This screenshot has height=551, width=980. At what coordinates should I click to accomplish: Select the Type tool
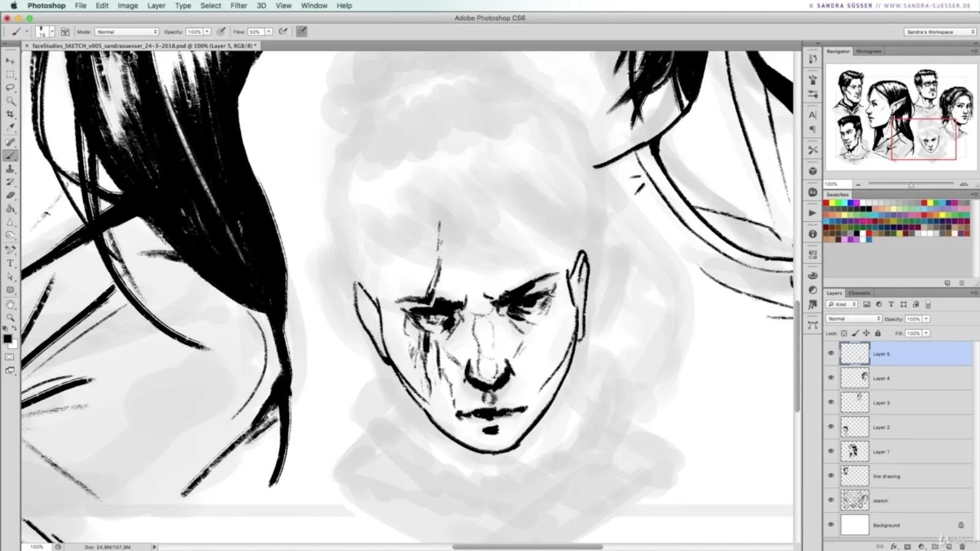pyautogui.click(x=10, y=263)
